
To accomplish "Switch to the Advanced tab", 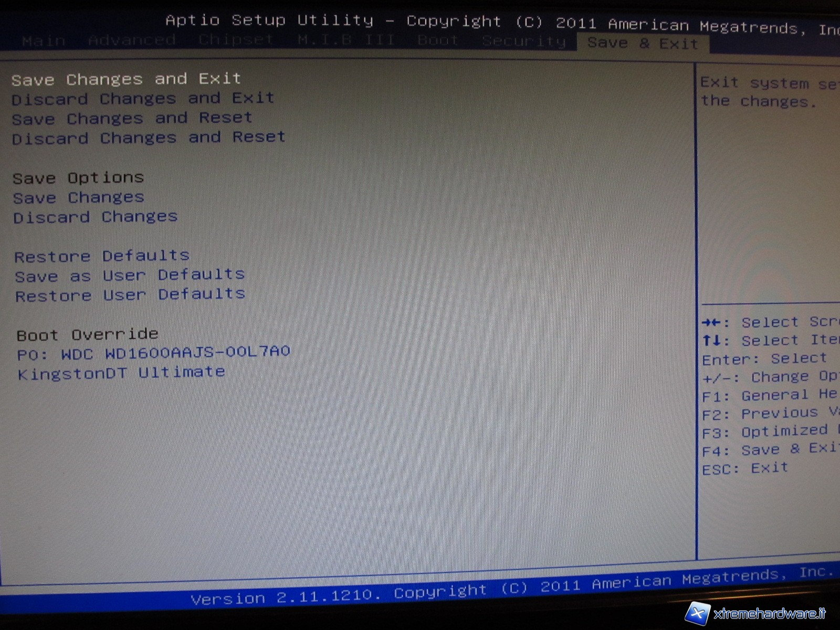I will 132,40.
